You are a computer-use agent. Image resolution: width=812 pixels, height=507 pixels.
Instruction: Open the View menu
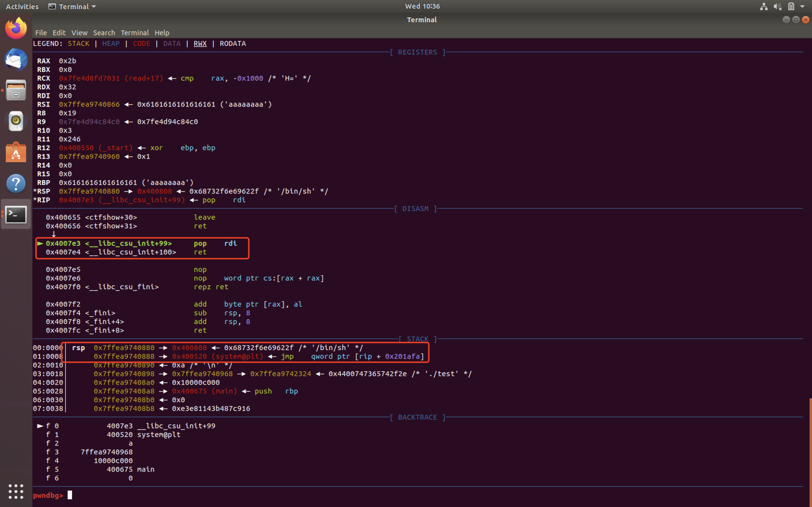click(79, 33)
